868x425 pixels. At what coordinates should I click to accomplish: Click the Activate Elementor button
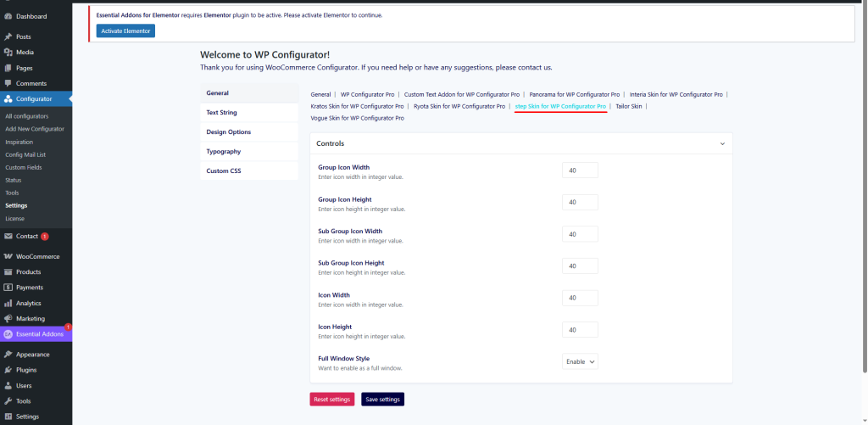[x=125, y=31]
